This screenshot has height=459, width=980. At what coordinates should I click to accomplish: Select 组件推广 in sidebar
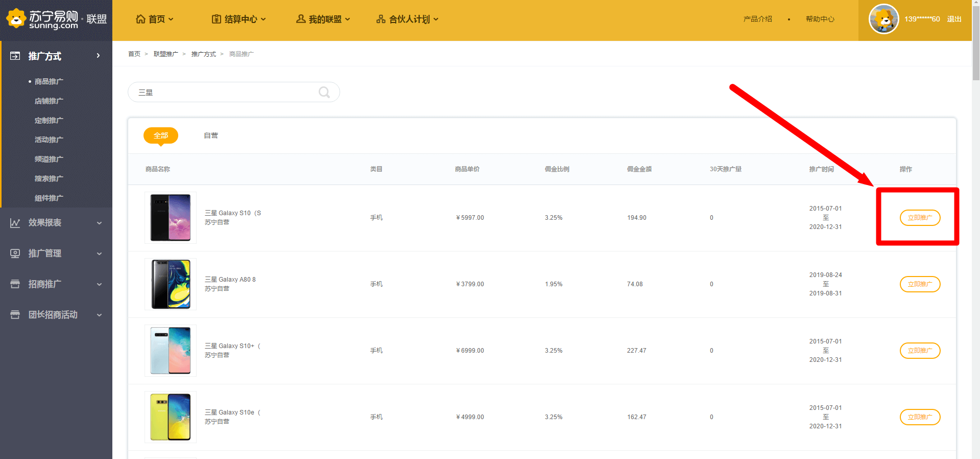pos(49,198)
